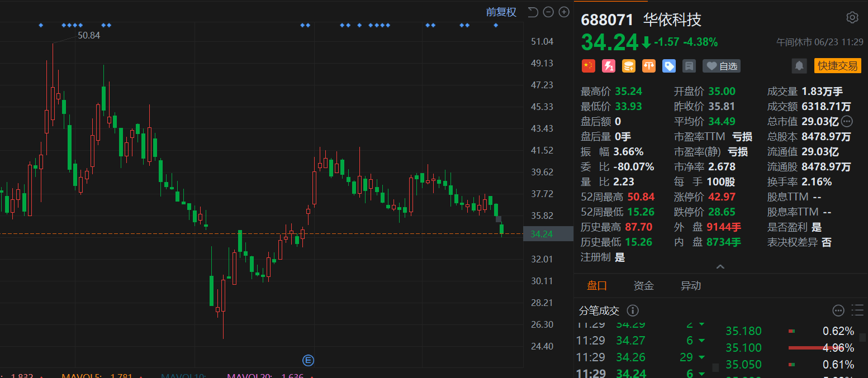
Task: Open the price alert bell icon
Action: coord(799,66)
